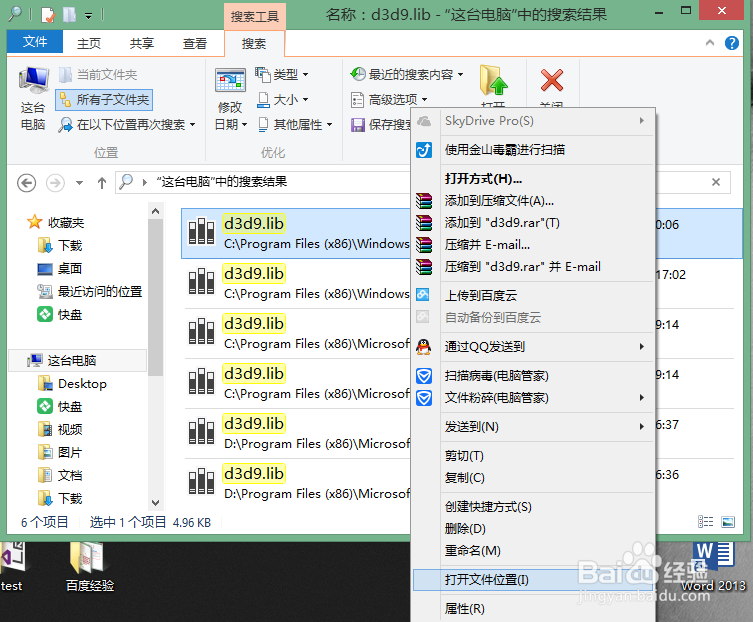Select 当前文件夹 search scope
The image size is (753, 622).
pos(98,74)
